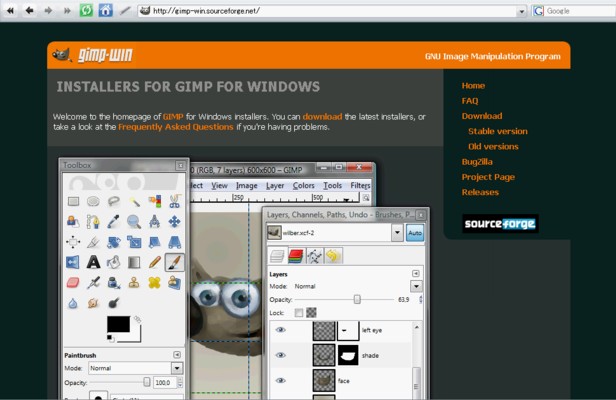The image size is (616, 400).
Task: Select the Blend gradient tool
Action: point(134,262)
